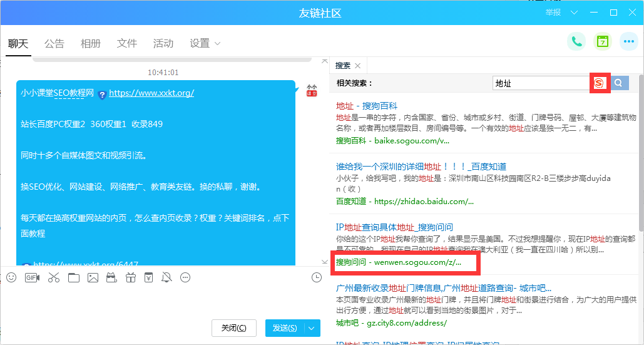
Task: Open IP地址查询具体地址_搜狗问问 result
Action: 395,227
